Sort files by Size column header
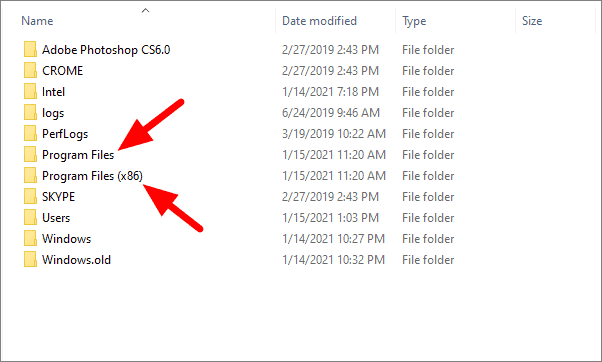 pyautogui.click(x=532, y=21)
